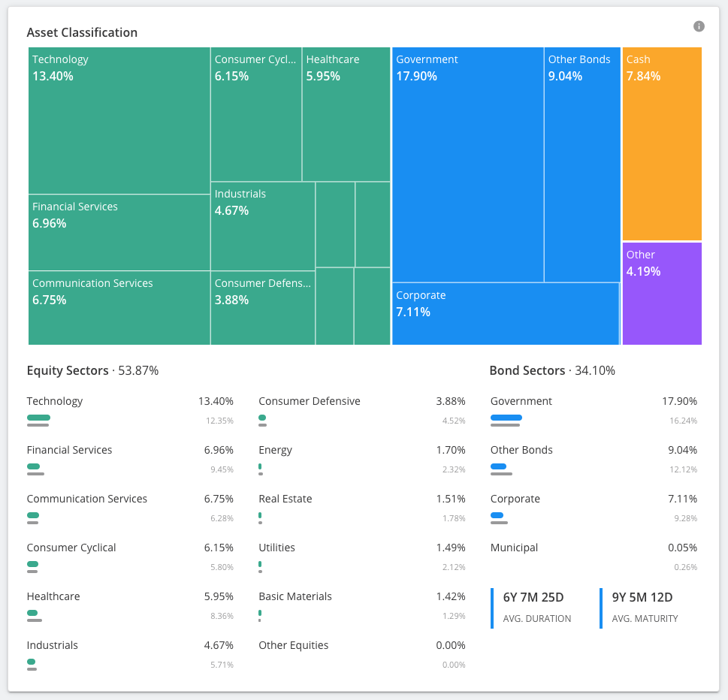This screenshot has width=728, height=700.
Task: Select the Financial Services 6.96% treemap tile
Action: [119, 233]
